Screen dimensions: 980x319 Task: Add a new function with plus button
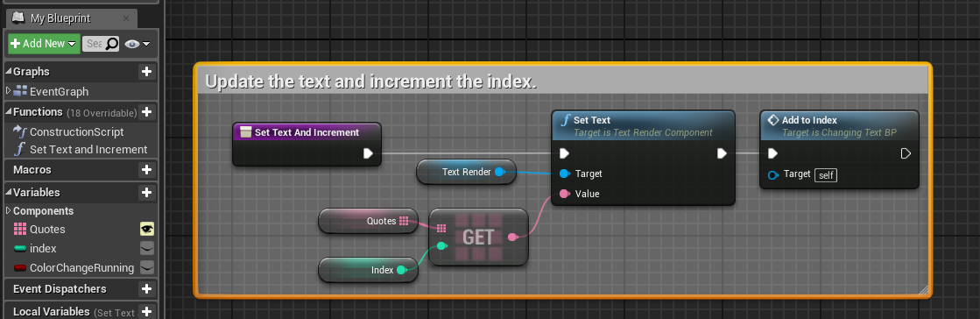tap(147, 112)
